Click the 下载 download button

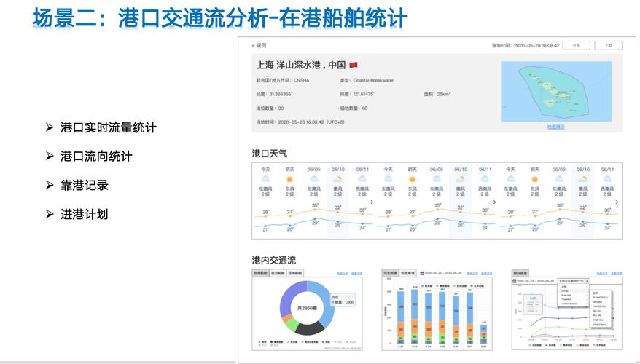608,45
